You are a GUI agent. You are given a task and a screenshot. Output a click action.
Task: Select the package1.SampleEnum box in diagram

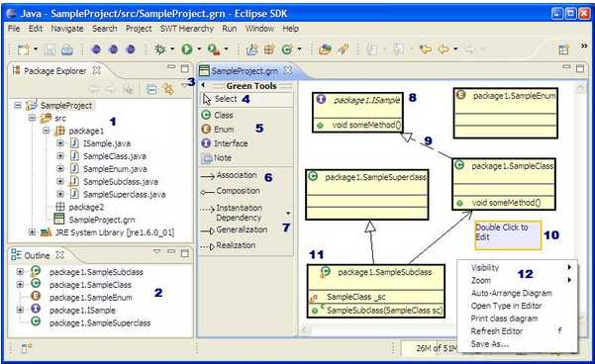(506, 113)
